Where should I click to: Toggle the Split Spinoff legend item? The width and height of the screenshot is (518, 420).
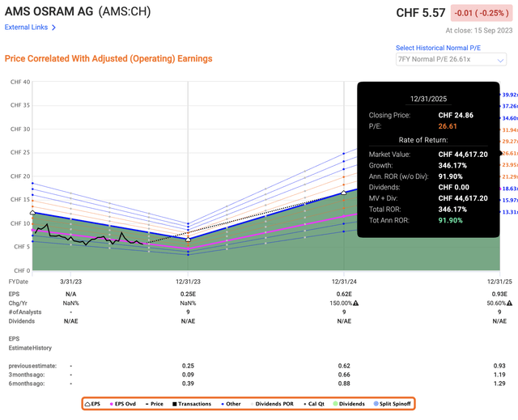point(392,404)
